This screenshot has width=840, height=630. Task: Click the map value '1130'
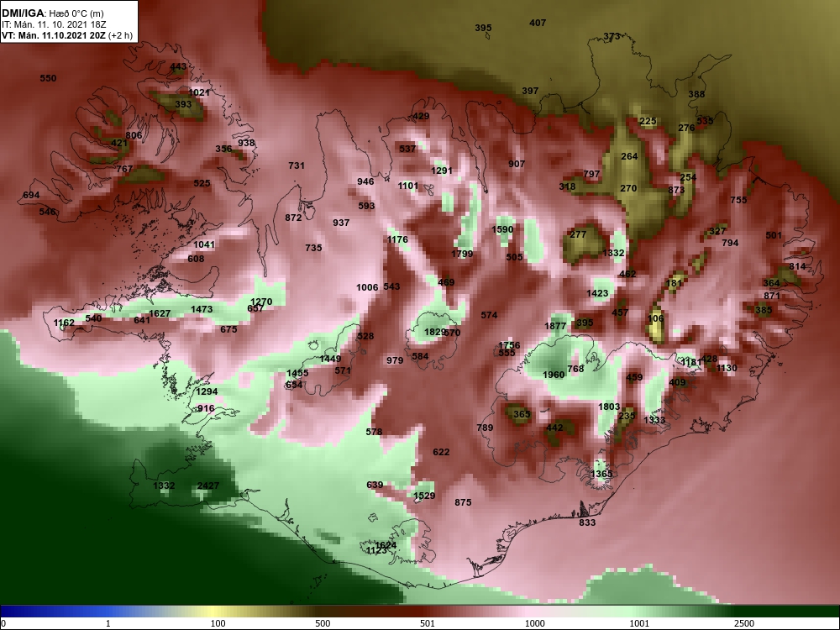pyautogui.click(x=727, y=368)
